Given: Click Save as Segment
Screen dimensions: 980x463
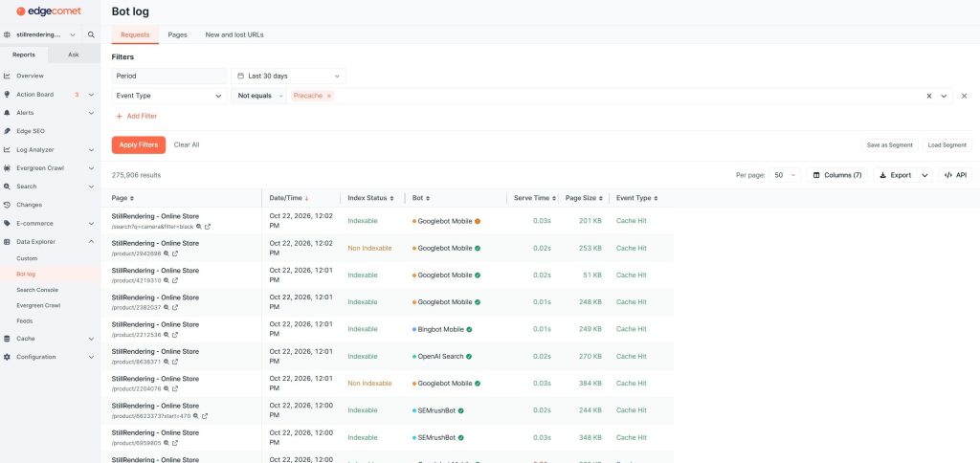Looking at the screenshot, I should (x=890, y=145).
